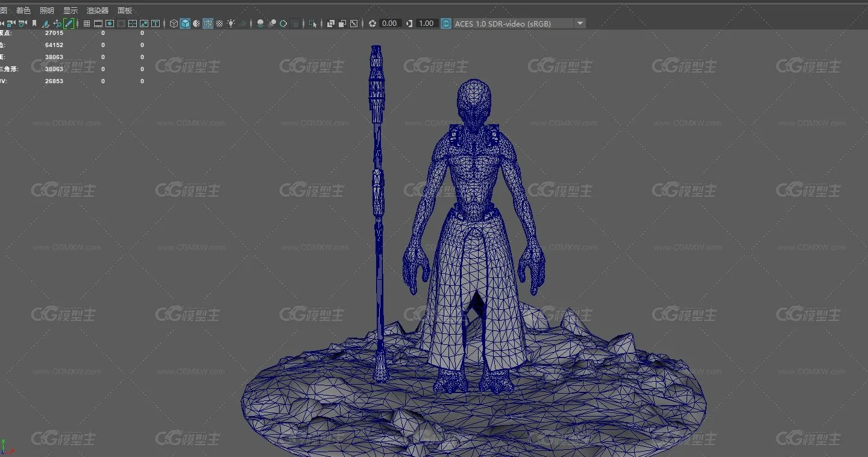Click the edge count value 64152
The image size is (868, 457).
54,45
